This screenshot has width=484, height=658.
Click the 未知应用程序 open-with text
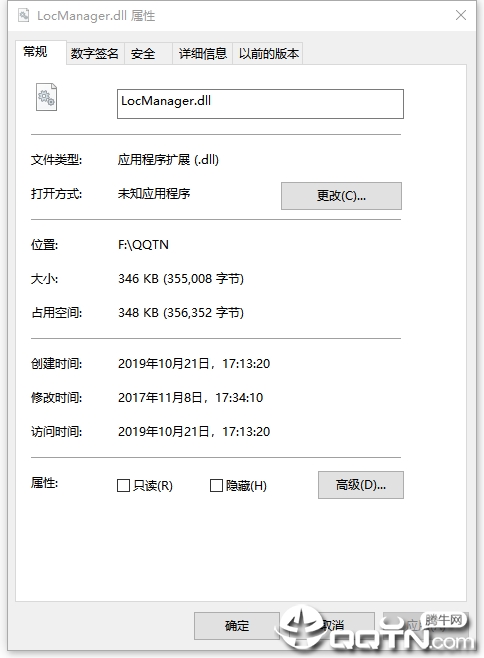(154, 193)
